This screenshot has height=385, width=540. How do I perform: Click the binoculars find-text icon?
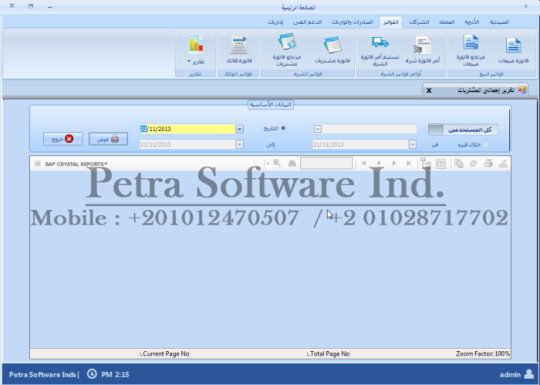click(x=292, y=164)
